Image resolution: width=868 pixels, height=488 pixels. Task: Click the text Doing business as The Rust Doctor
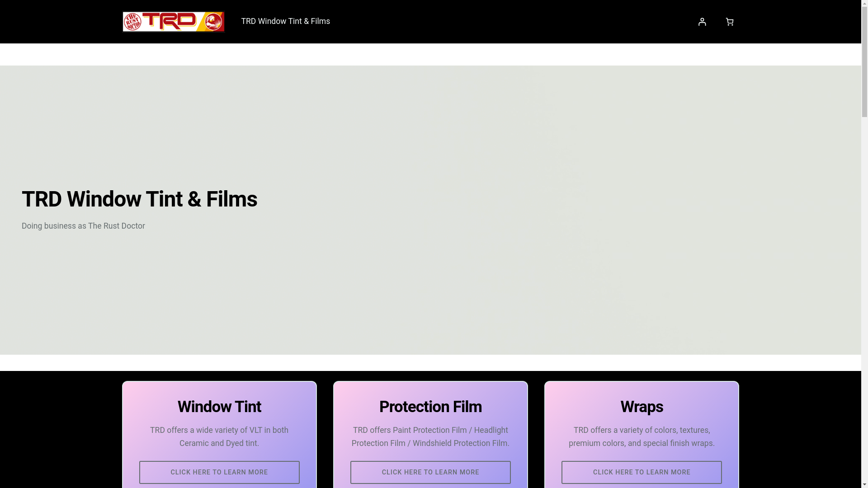83,226
